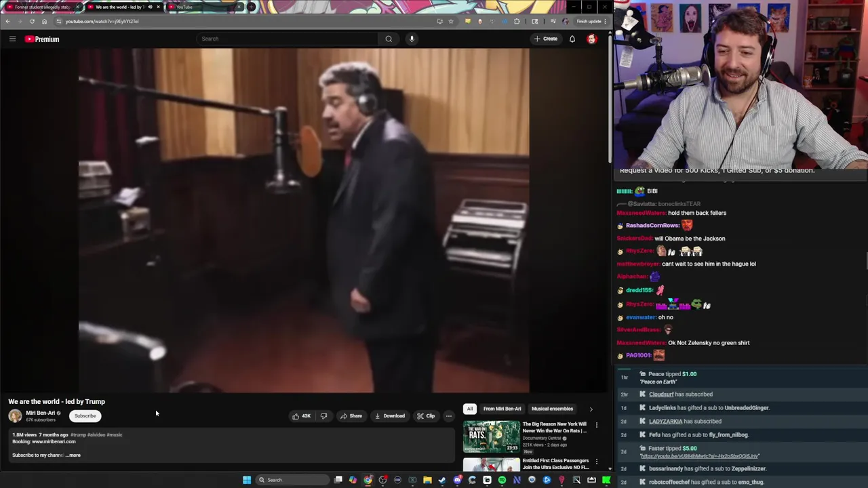Viewport: 868px width, 488px height.
Task: Select Musical ensembles filter chip
Action: coord(552,409)
